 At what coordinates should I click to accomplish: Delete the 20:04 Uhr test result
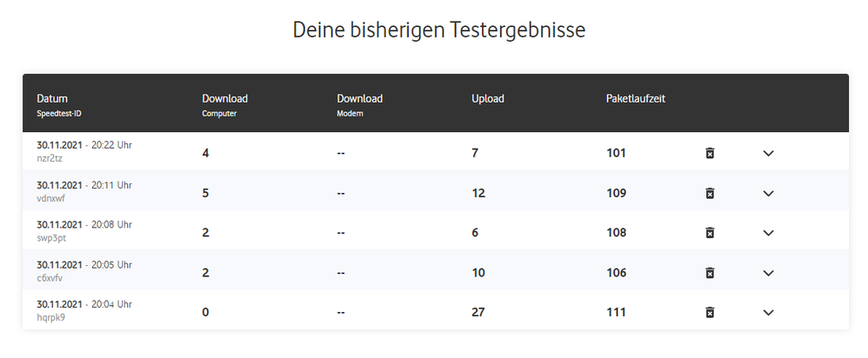pos(710,313)
